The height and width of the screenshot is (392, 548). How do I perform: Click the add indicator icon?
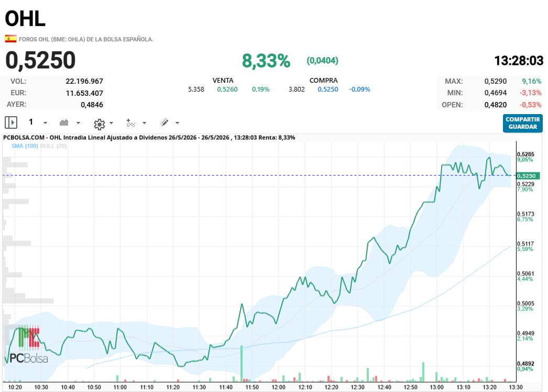click(x=130, y=122)
